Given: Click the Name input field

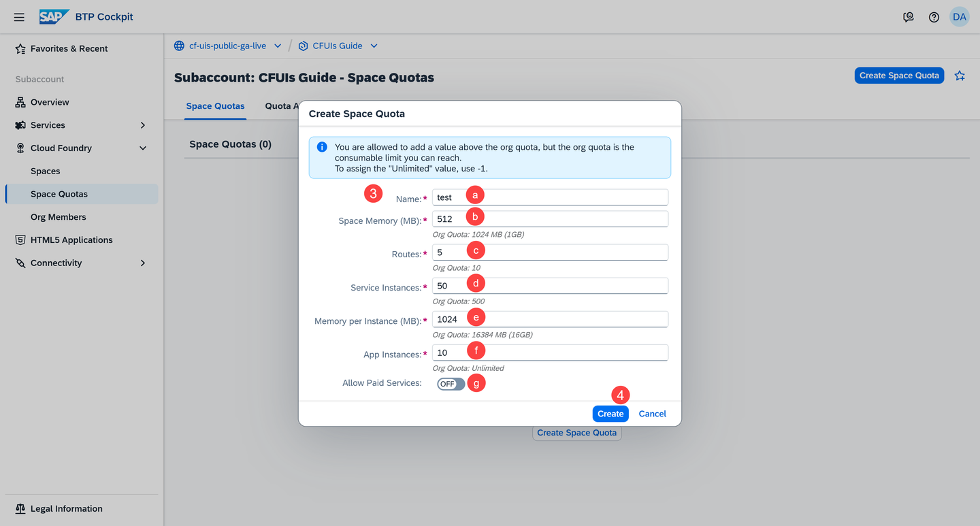Looking at the screenshot, I should [550, 197].
